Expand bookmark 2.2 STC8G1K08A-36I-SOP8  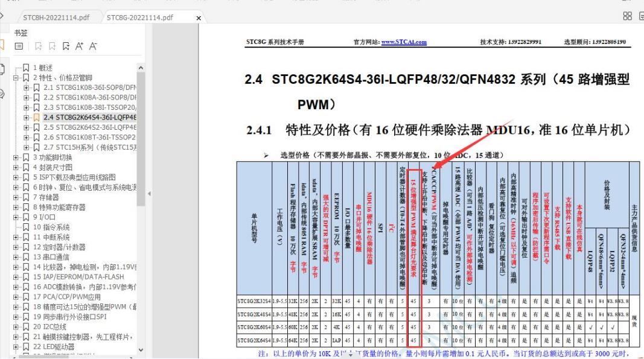coord(26,97)
